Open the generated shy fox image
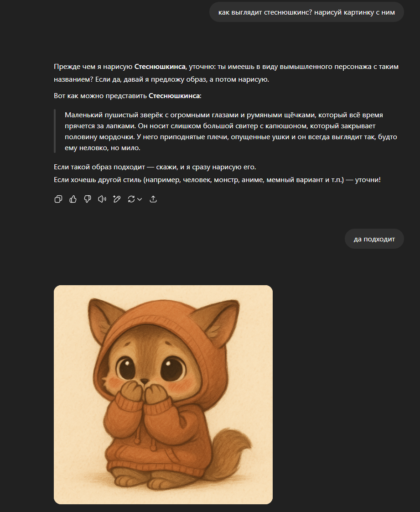 [x=163, y=394]
